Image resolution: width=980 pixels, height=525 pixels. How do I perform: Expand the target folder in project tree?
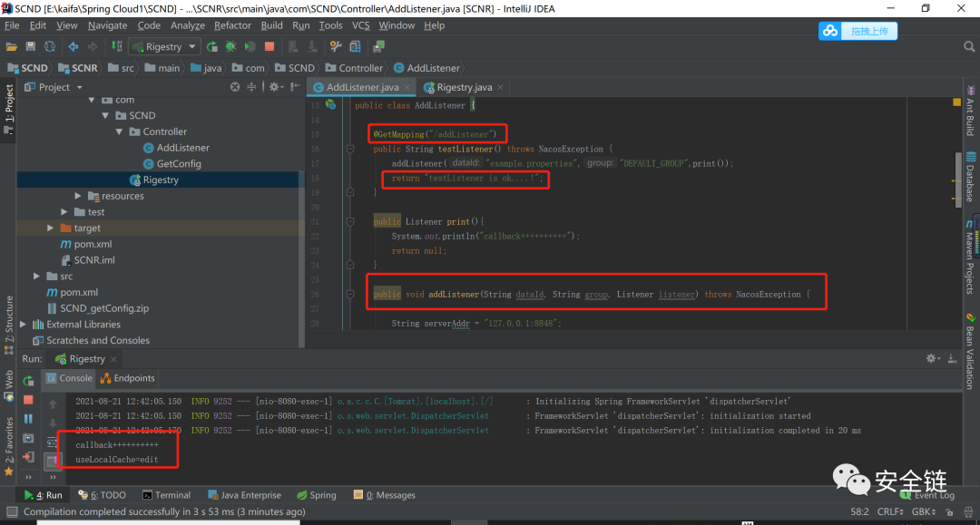(51, 228)
